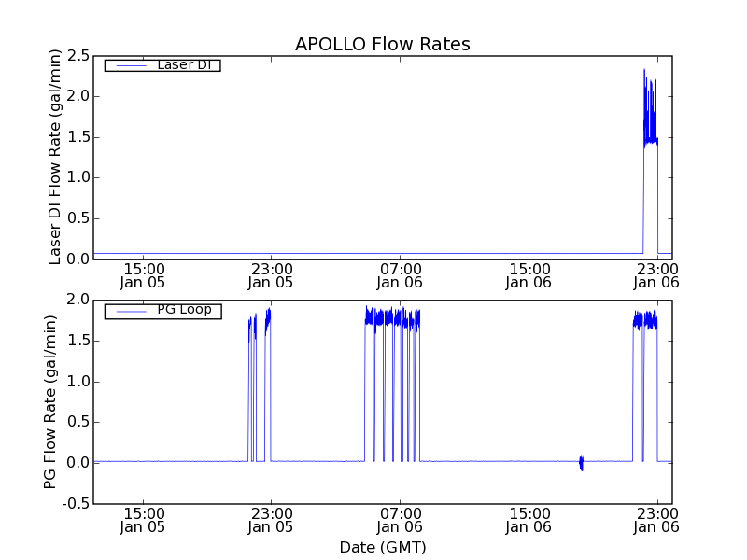Click the Laser DI Flow Rate y-axis label
747x560 pixels.
[55, 158]
